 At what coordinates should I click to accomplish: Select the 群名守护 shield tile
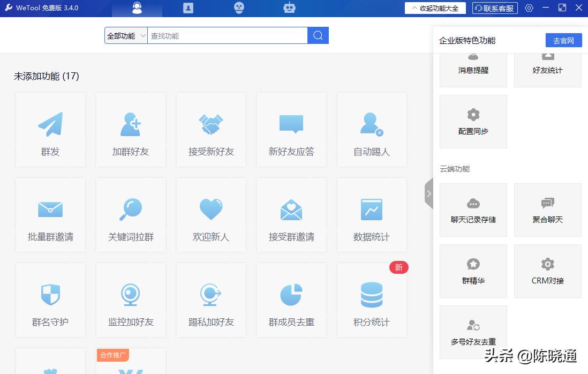(x=50, y=300)
